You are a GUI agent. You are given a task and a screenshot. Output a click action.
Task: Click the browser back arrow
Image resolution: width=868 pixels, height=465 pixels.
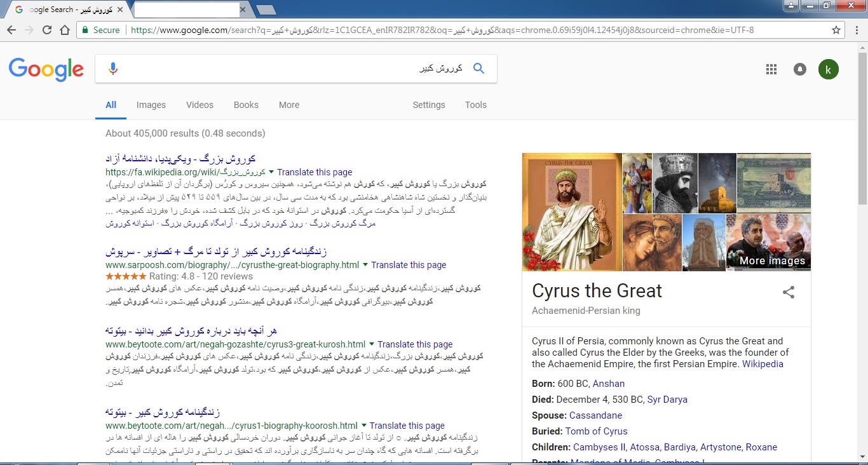[12, 30]
